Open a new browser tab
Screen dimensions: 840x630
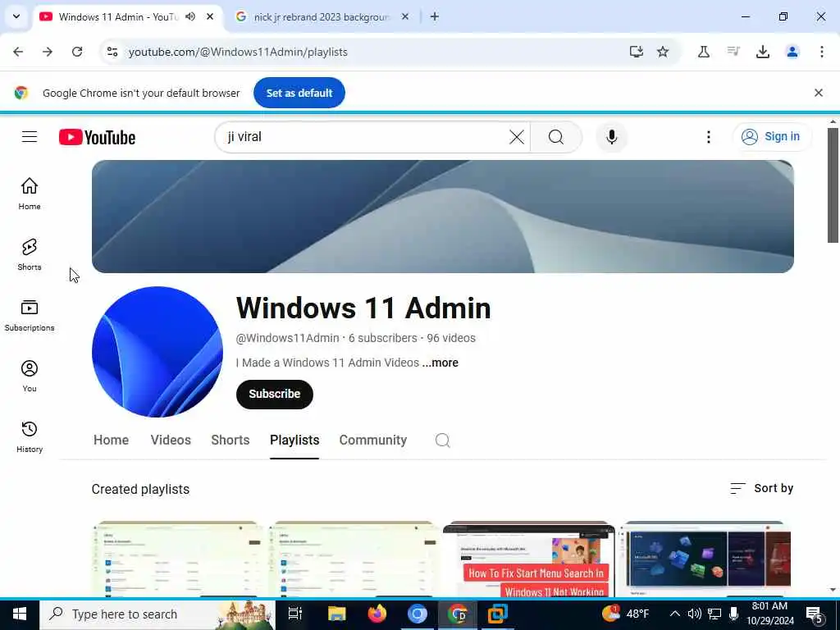point(435,16)
